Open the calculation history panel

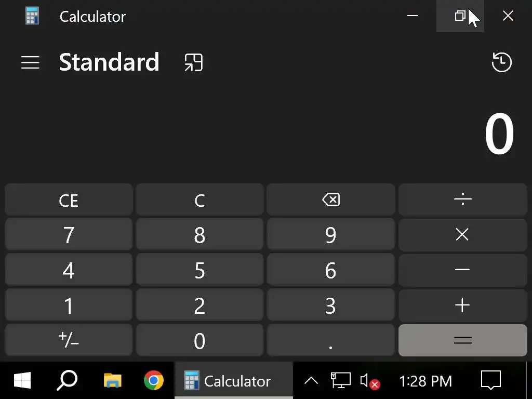click(501, 62)
